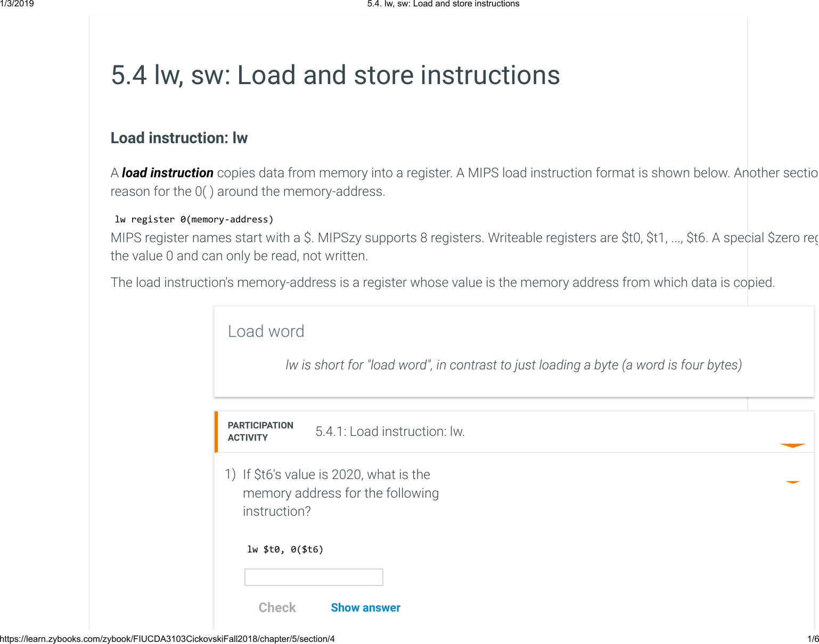
Task: Select the bold 'load instruction' term in the text
Action: 168,172
